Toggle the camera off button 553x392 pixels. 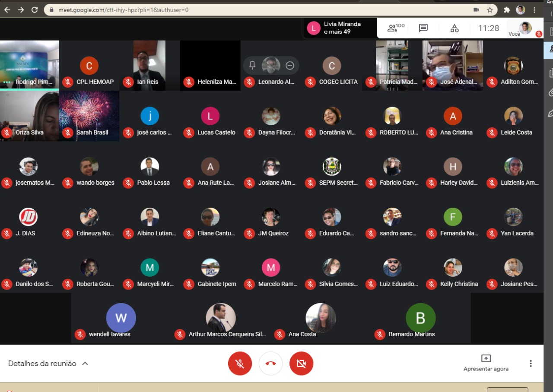pos(301,364)
